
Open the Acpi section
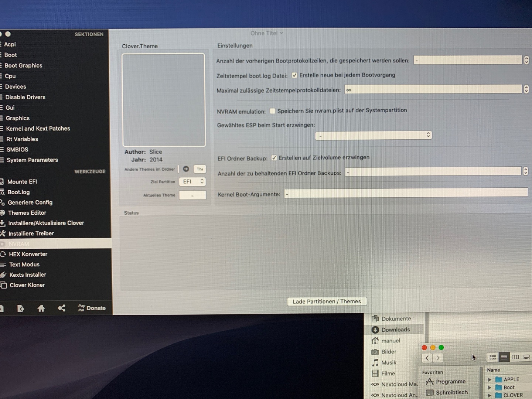(10, 44)
